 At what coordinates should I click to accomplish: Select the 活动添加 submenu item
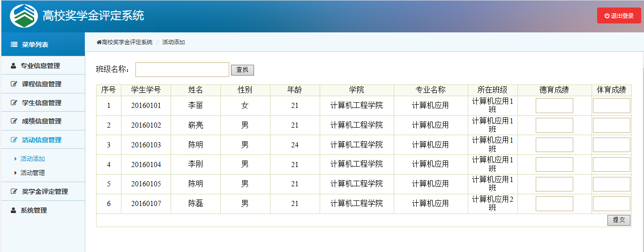[33, 159]
